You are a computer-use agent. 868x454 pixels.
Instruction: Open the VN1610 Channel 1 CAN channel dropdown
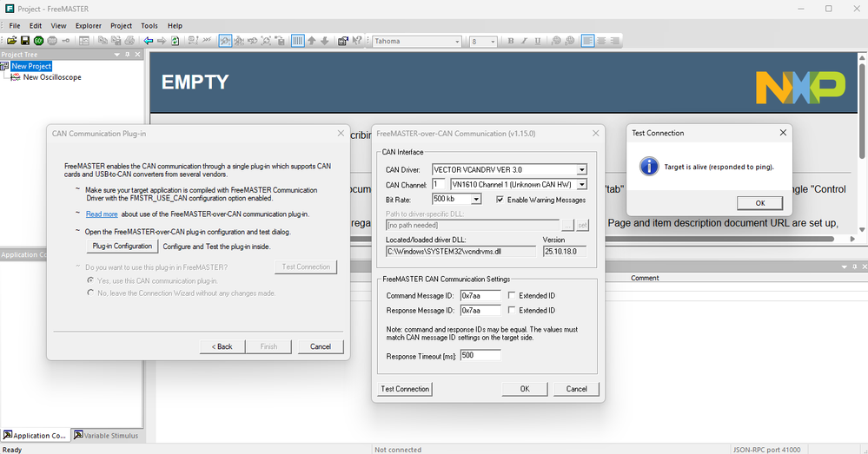(x=582, y=184)
